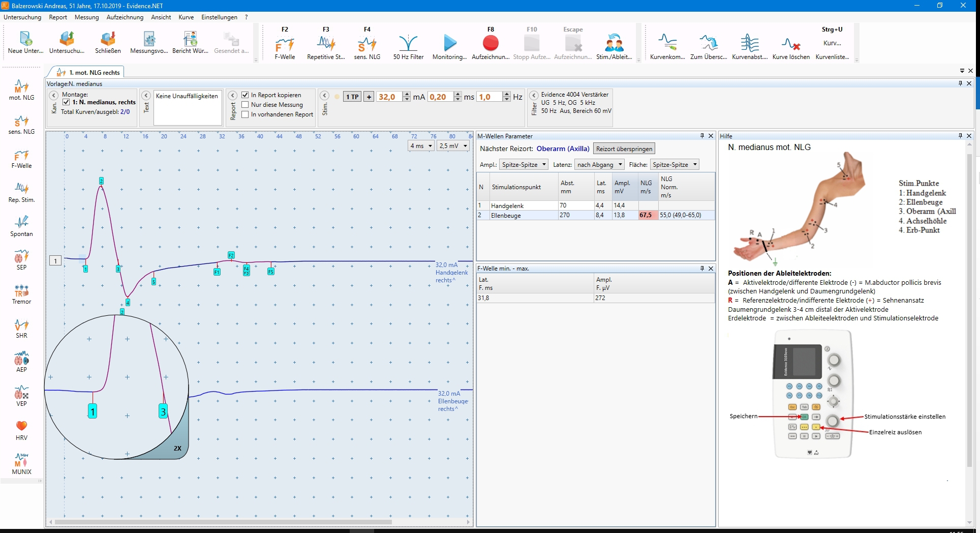Uncheck the In Report kopieren checkbox
This screenshot has height=533, width=980.
point(246,95)
